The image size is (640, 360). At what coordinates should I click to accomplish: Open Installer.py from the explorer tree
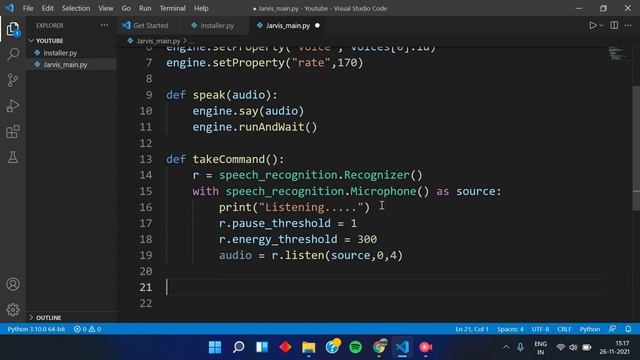click(60, 53)
